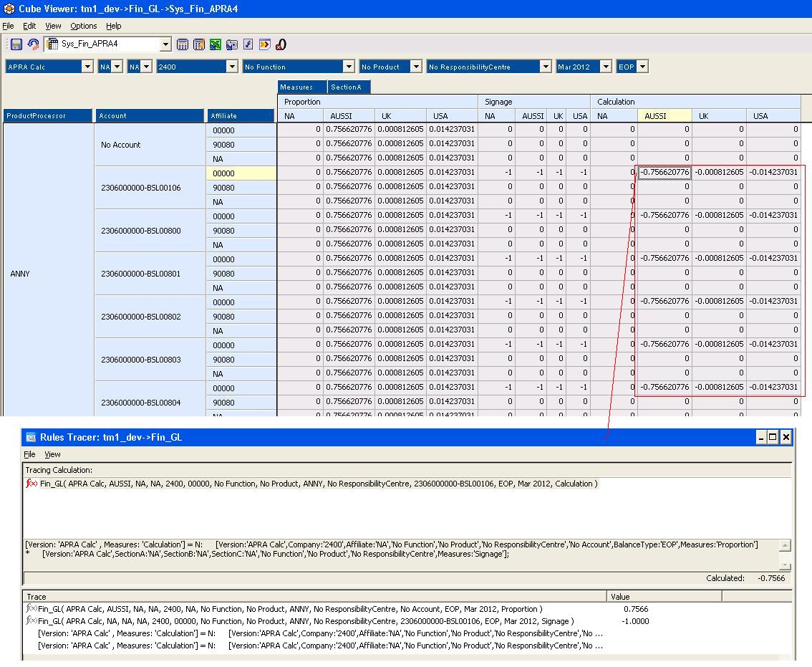Click the Rules Tracer title icon

point(31,438)
